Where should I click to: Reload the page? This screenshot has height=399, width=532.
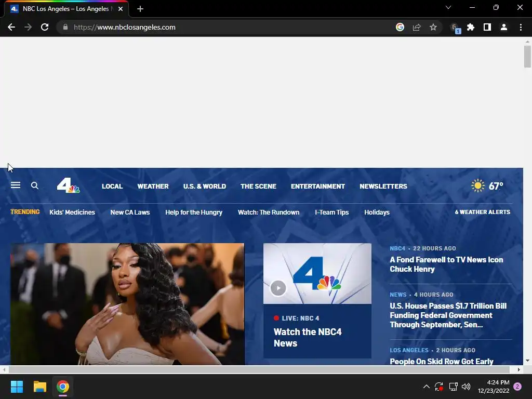click(x=45, y=27)
